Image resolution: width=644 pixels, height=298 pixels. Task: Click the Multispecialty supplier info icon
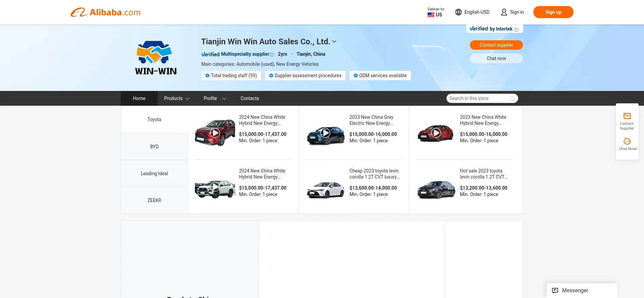coord(272,54)
